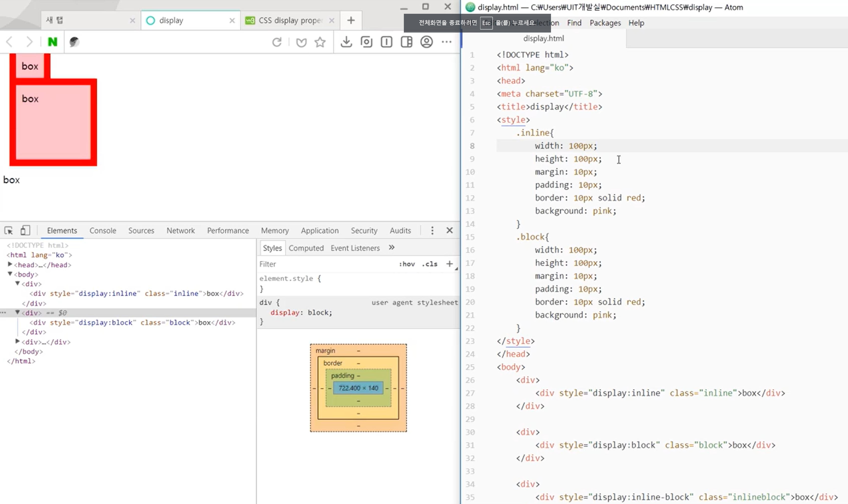
Task: Open DevTools three-dot customize menu
Action: coord(432,231)
